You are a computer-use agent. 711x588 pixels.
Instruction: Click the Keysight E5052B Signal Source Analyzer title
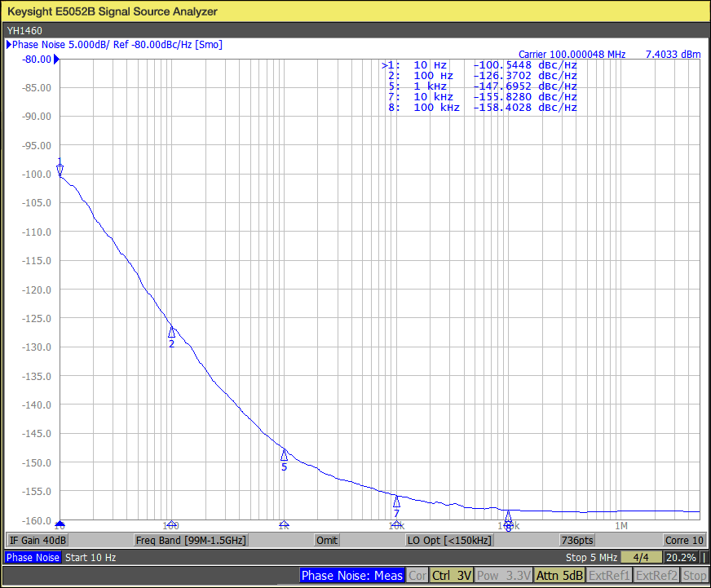pyautogui.click(x=113, y=11)
